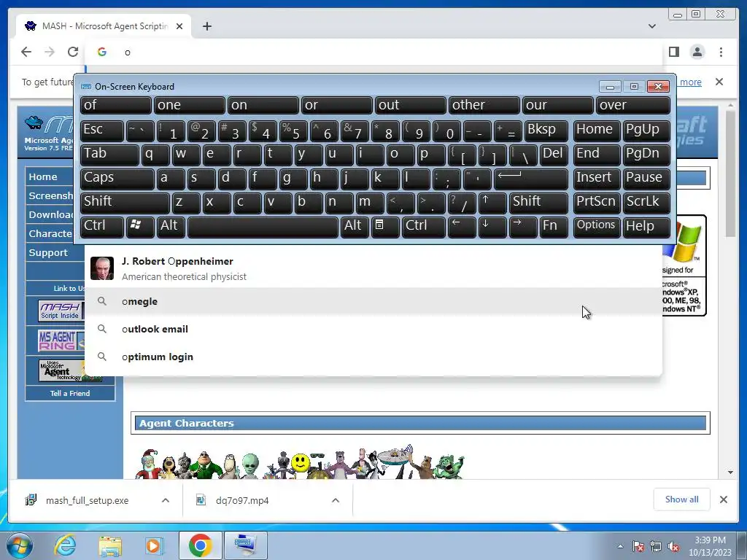Open mash_full_setup.exe download item
The height and width of the screenshot is (560, 747).
click(88, 500)
